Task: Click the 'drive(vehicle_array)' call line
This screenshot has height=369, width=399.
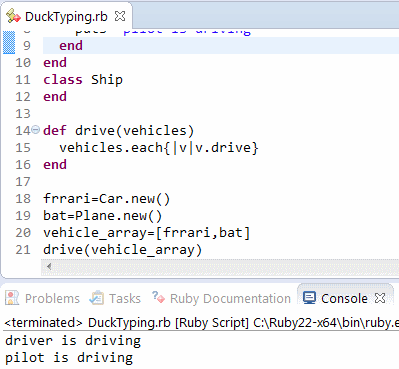Action: (x=123, y=250)
